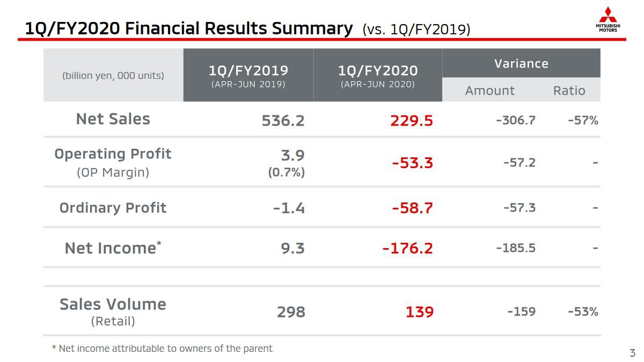
Task: Click the Amount sub-header
Action: click(489, 91)
